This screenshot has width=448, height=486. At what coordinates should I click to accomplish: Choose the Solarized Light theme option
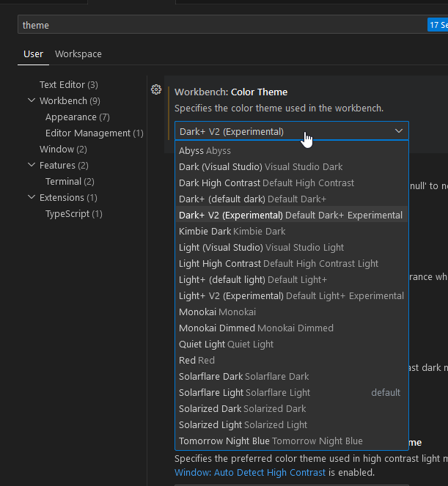click(x=292, y=424)
